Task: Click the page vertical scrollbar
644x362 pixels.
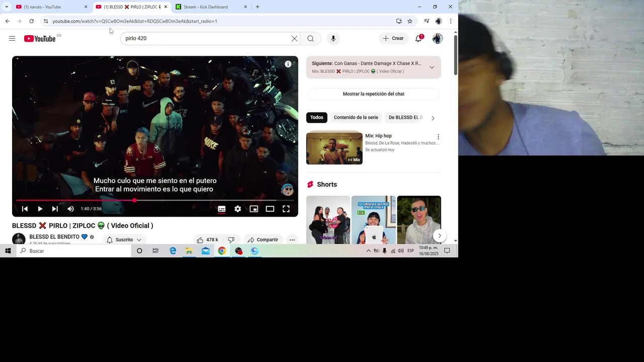Action: click(x=456, y=55)
